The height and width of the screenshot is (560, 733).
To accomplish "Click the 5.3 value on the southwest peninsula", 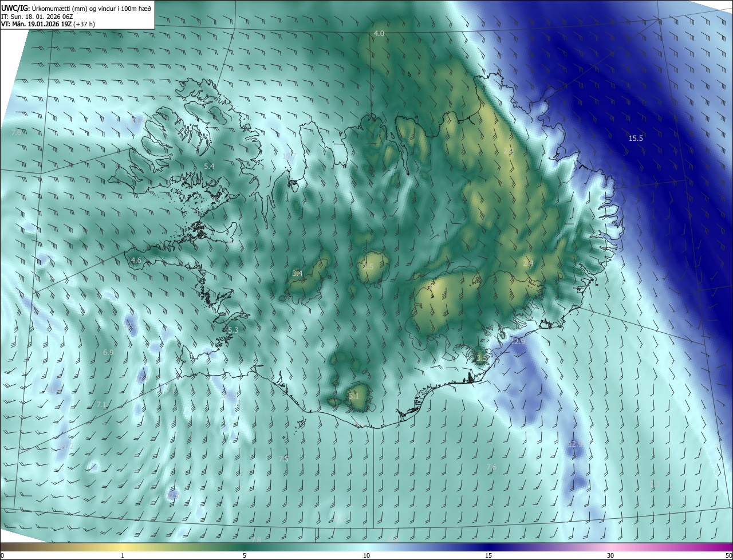I will tap(232, 330).
